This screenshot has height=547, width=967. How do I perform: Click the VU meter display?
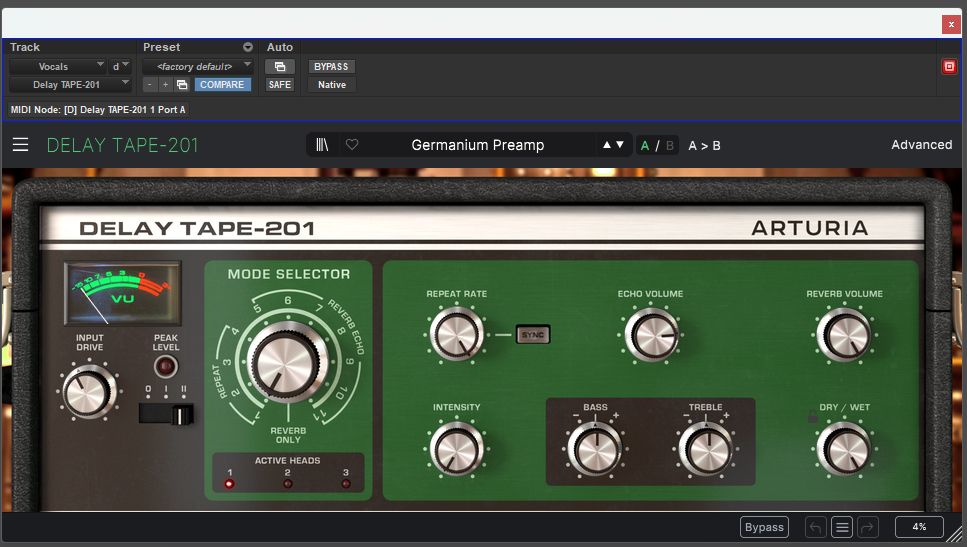[123, 294]
